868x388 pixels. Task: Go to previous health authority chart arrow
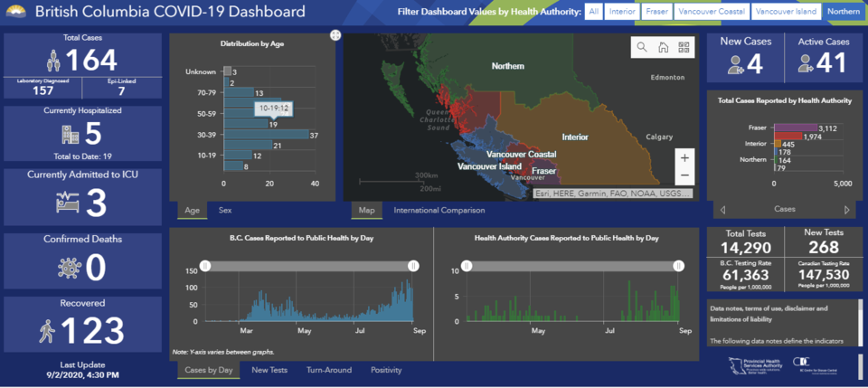click(x=722, y=210)
